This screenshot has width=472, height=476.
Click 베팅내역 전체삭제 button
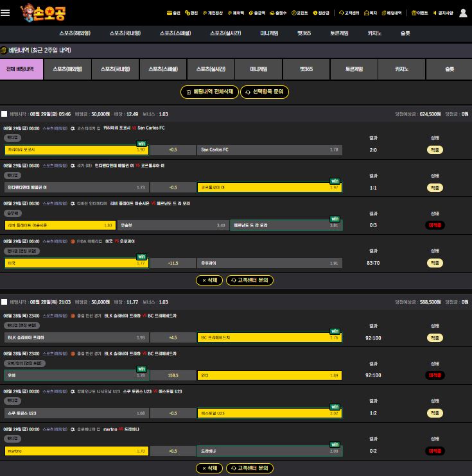[x=209, y=92]
